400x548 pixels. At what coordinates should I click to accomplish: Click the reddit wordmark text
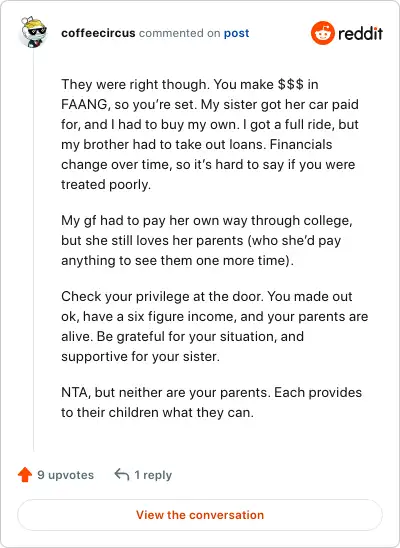coord(361,34)
